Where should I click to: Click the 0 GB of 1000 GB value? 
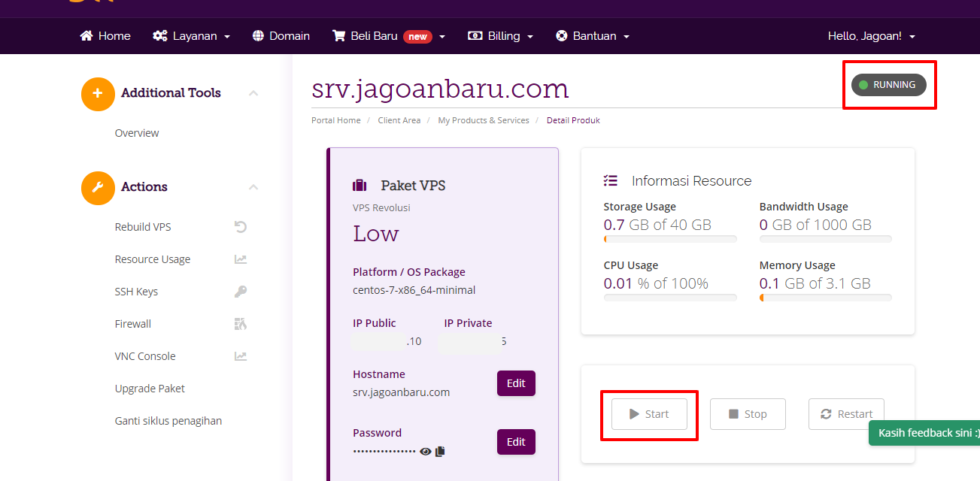pyautogui.click(x=815, y=225)
